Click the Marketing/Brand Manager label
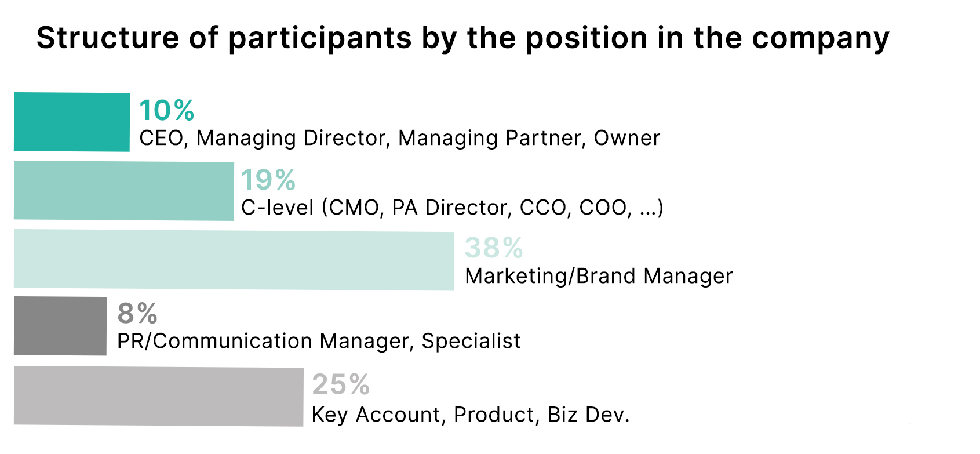The image size is (980, 454). [599, 276]
